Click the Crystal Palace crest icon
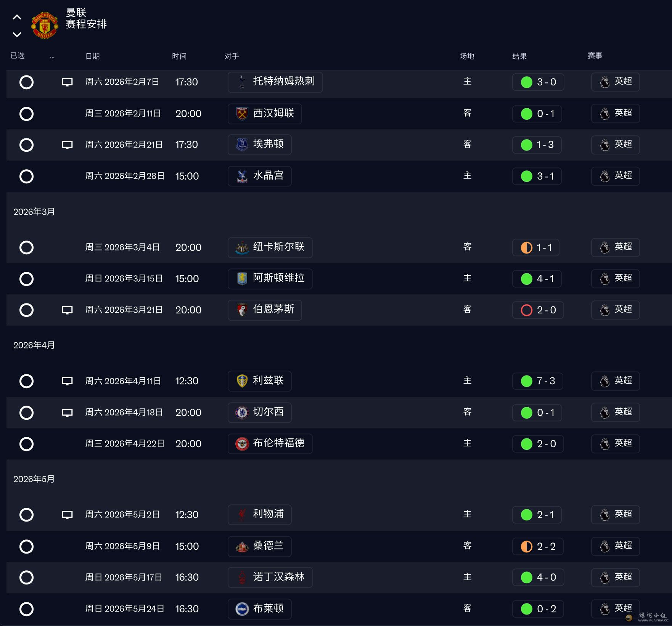 242,176
